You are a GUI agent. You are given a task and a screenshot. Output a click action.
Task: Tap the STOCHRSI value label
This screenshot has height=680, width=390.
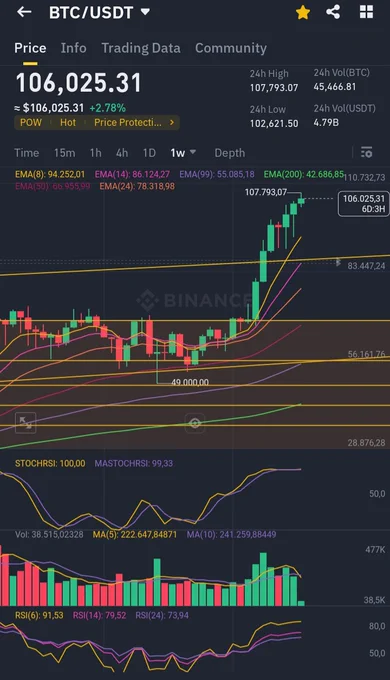tap(50, 464)
